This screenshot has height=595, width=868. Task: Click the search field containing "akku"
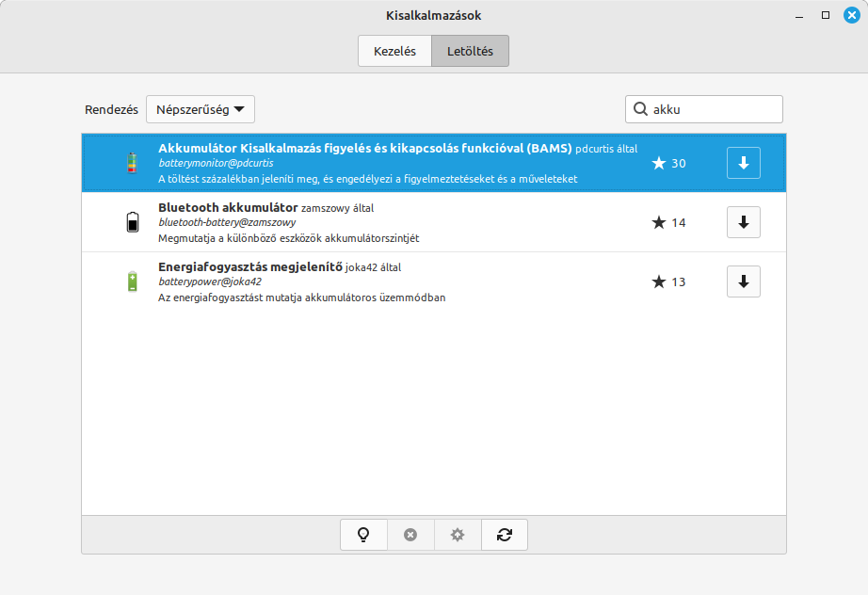(x=714, y=109)
